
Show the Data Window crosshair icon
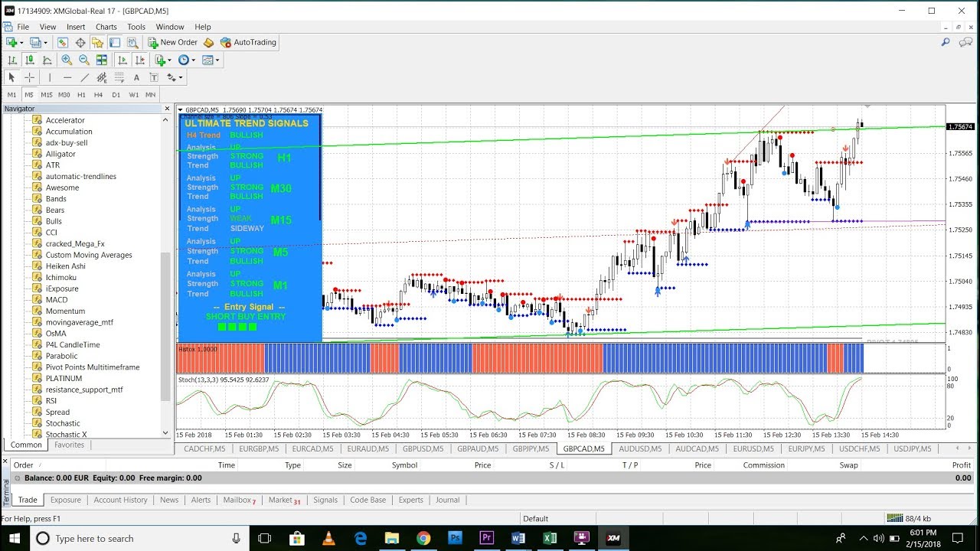tap(80, 43)
